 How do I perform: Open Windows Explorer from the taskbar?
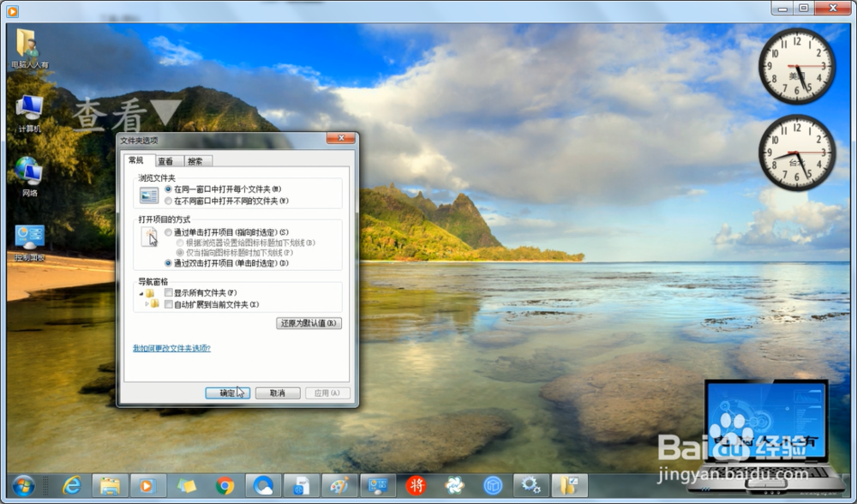click(110, 485)
